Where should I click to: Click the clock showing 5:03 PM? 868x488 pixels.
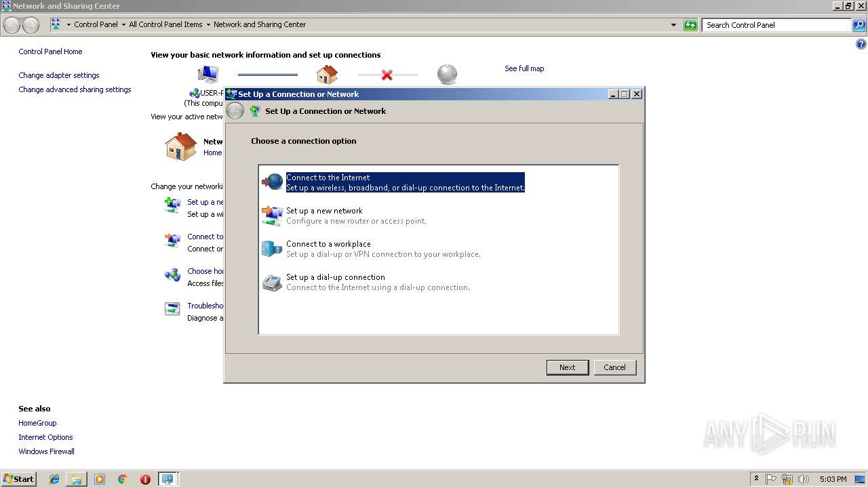coord(833,479)
